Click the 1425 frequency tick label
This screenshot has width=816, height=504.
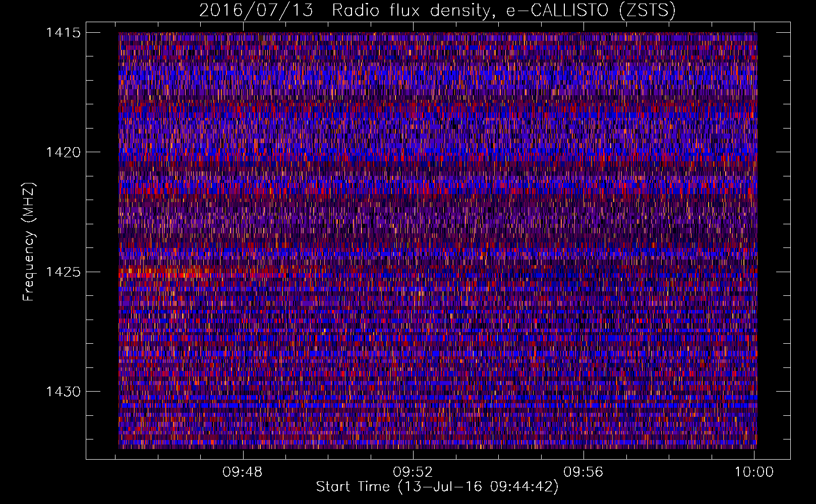pyautogui.click(x=63, y=272)
